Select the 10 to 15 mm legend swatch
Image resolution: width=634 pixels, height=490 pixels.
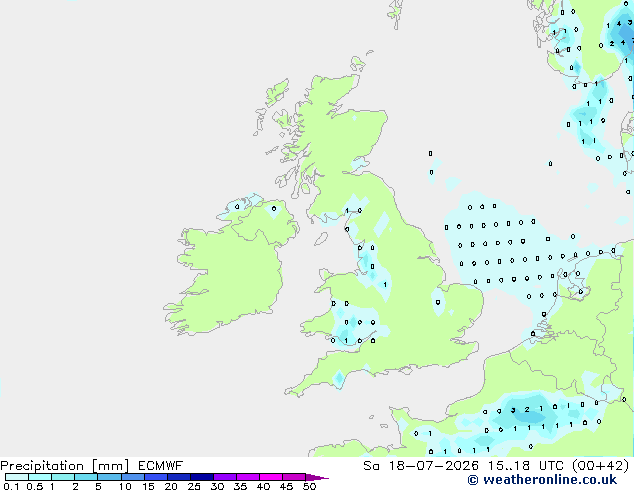(x=132, y=477)
